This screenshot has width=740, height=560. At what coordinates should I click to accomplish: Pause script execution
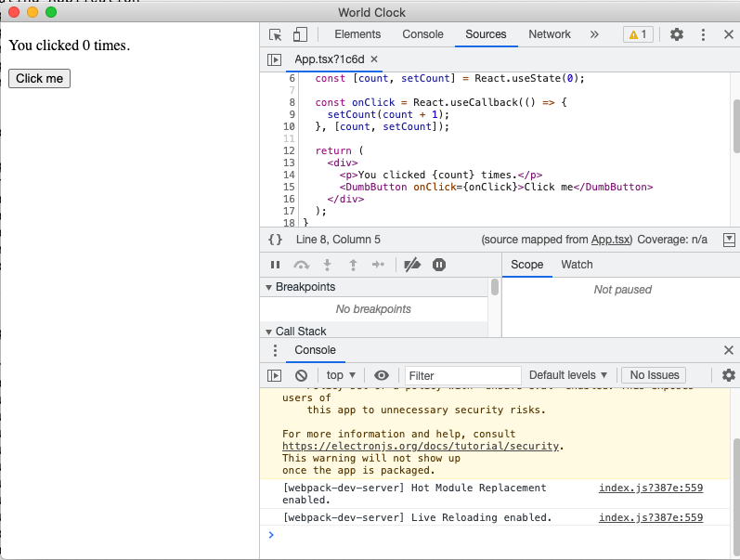pyautogui.click(x=275, y=265)
